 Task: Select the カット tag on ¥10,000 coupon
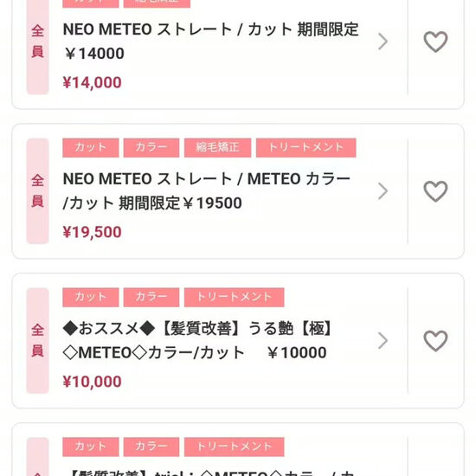91,297
